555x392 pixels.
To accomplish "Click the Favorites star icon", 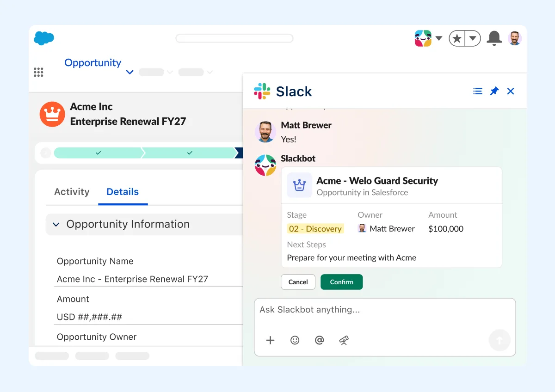I will click(457, 38).
